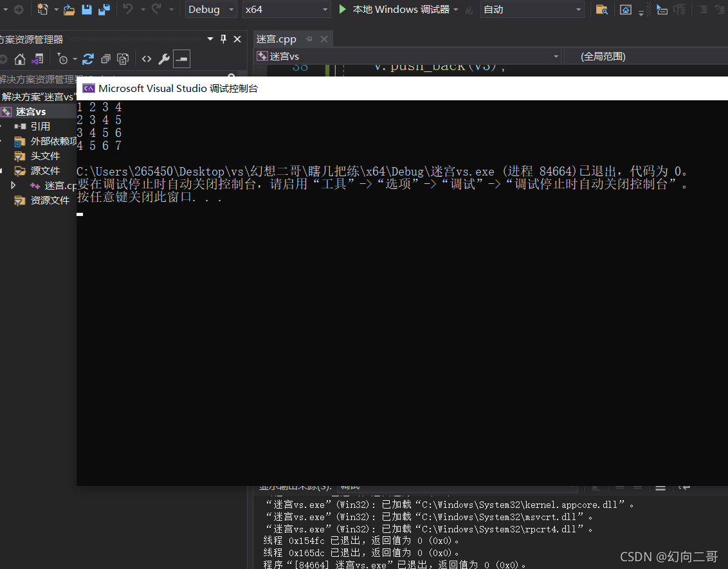This screenshot has width=728, height=569.
Task: Click the rpcrt4.dll loaded output line
Action: click(430, 528)
